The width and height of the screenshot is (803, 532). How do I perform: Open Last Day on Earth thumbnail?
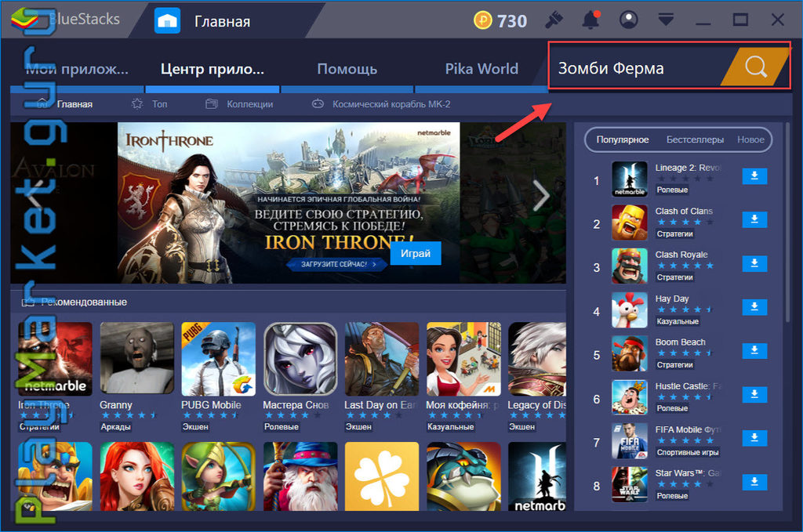(x=382, y=359)
